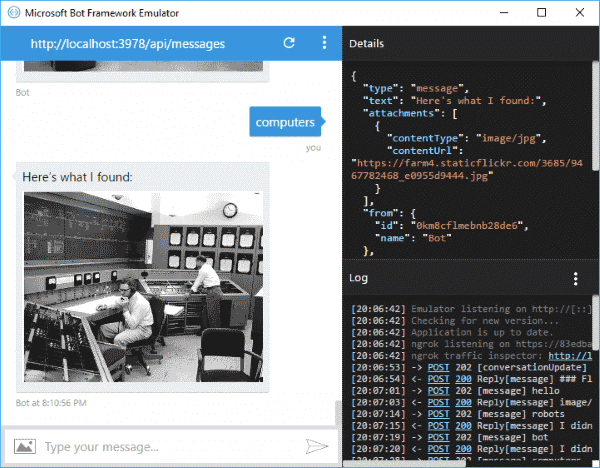Click the send message arrow icon
Viewport: 600px width, 468px height.
pos(317,446)
